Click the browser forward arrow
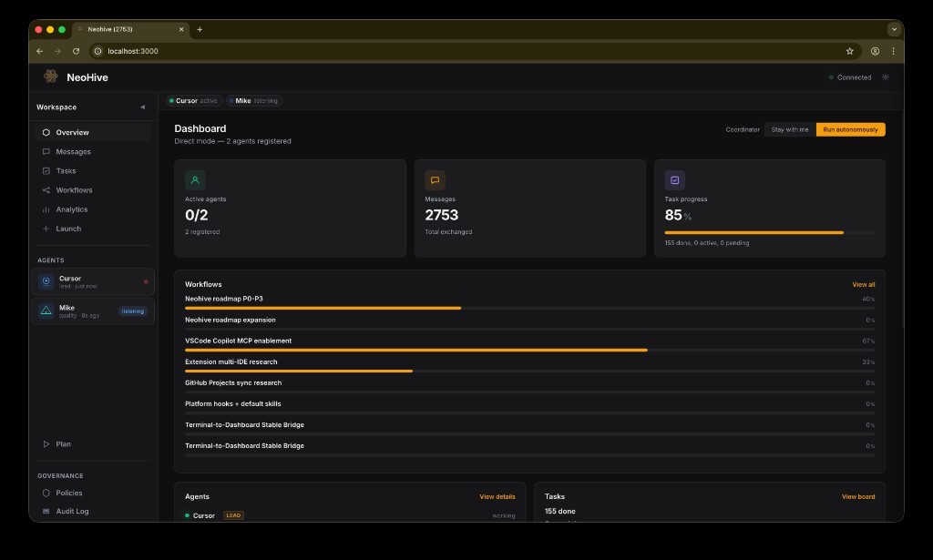The image size is (933, 560). (x=57, y=51)
